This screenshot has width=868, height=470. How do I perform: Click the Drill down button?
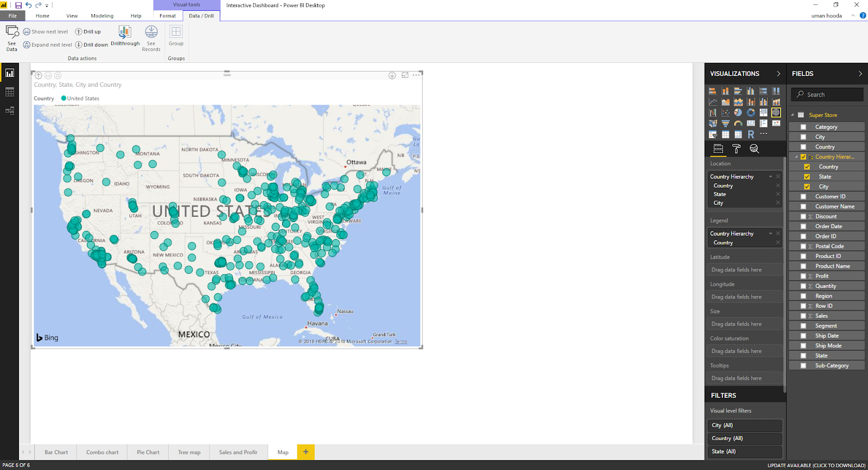click(92, 45)
